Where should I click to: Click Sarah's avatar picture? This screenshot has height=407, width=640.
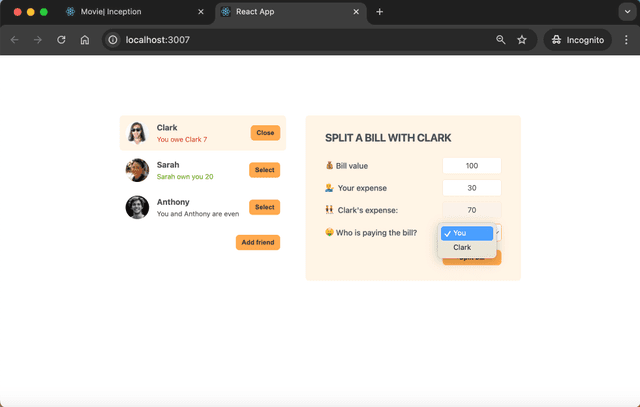click(x=137, y=170)
